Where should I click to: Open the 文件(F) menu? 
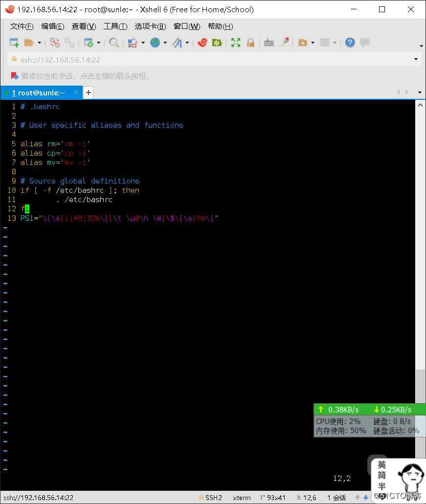(x=22, y=26)
